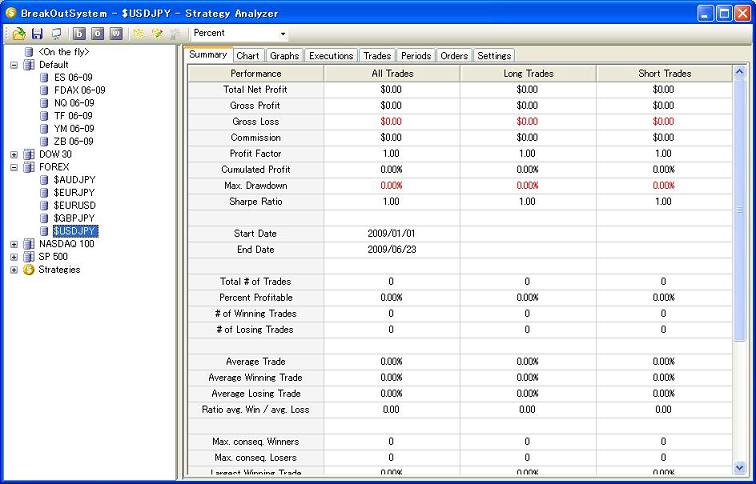Expand the NASDAQ 100 tree node
The height and width of the screenshot is (484, 756).
[14, 244]
